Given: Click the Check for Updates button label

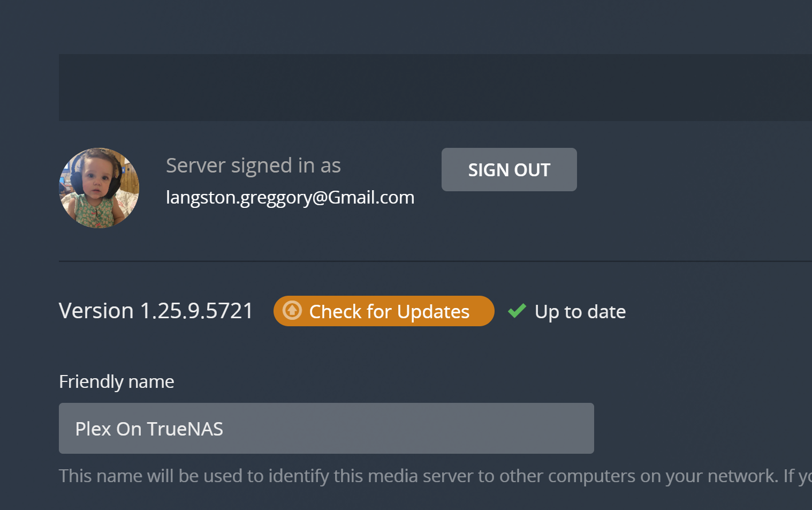Looking at the screenshot, I should [x=389, y=311].
